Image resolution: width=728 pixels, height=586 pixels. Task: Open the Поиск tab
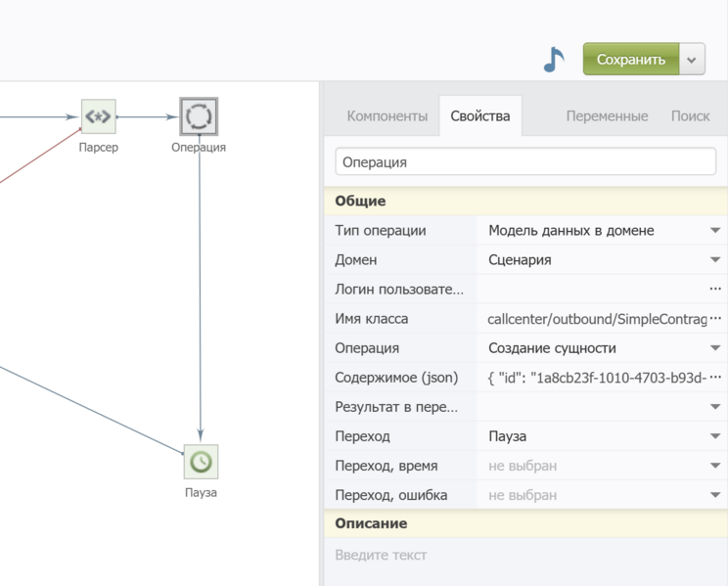[690, 116]
